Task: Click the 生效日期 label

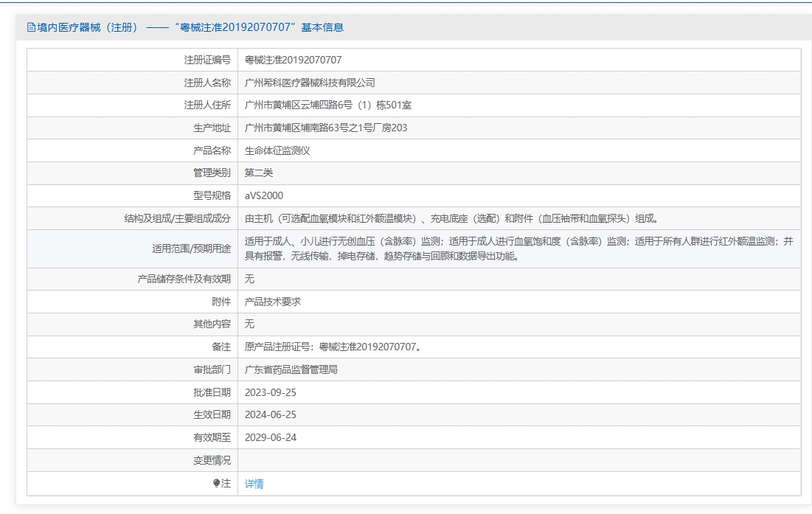Action: (212, 414)
